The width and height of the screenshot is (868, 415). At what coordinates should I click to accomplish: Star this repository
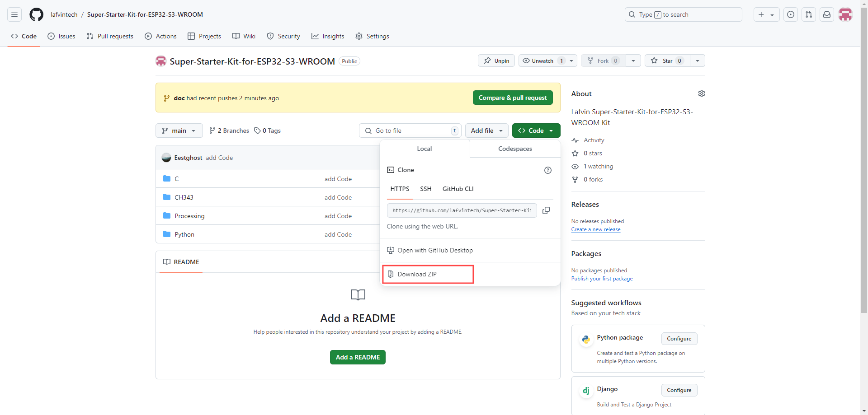pyautogui.click(x=667, y=61)
